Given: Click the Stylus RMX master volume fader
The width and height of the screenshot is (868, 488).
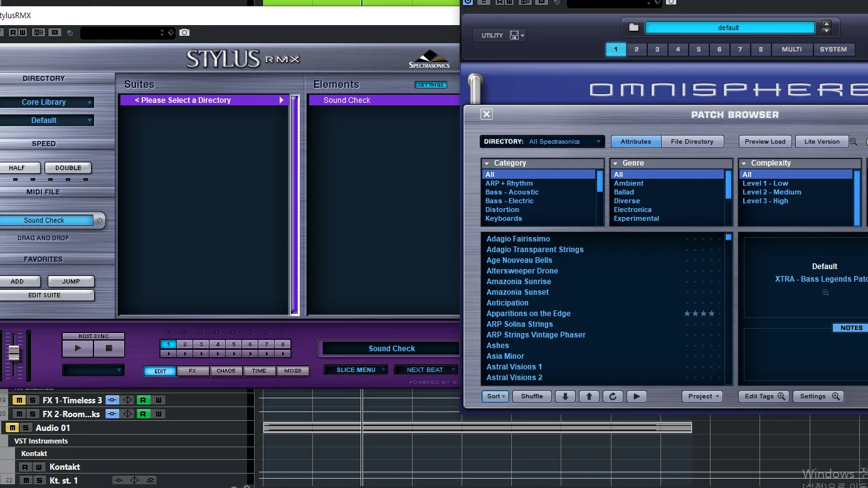Looking at the screenshot, I should point(14,353).
